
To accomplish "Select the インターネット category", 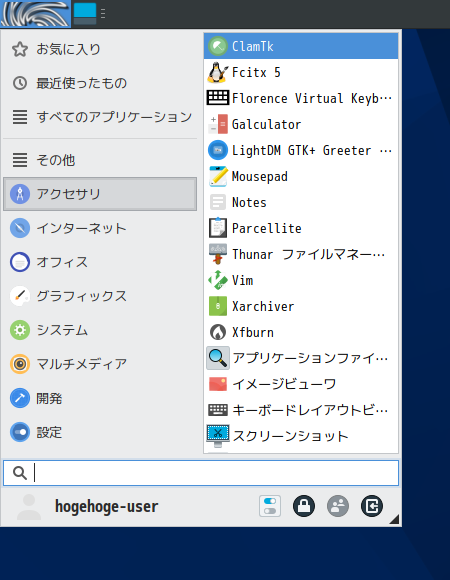I will [100, 228].
